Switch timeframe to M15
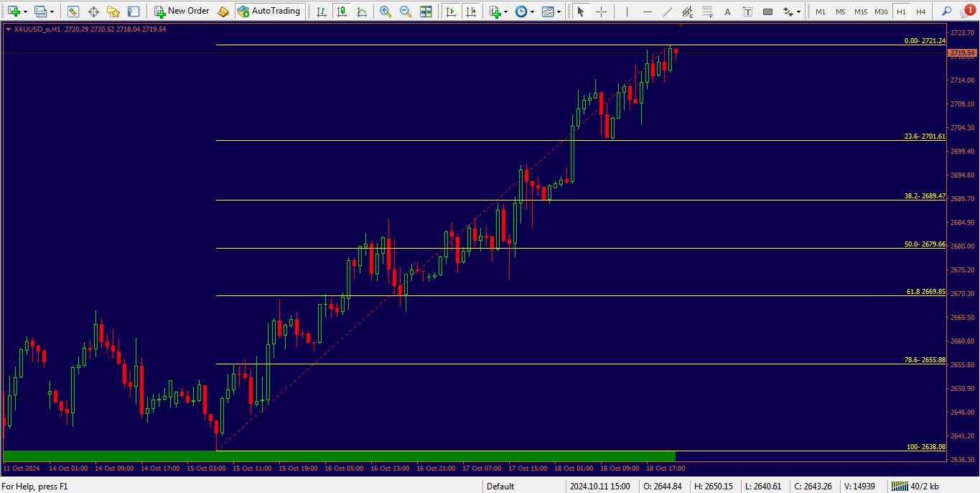 (861, 11)
